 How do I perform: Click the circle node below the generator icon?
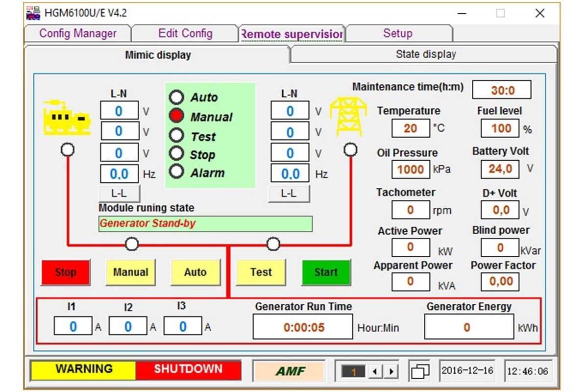coord(68,149)
